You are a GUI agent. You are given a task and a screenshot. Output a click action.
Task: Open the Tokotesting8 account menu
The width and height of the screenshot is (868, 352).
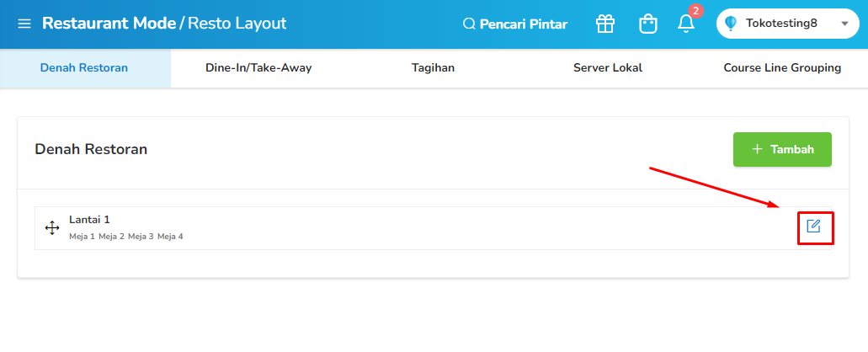click(788, 24)
